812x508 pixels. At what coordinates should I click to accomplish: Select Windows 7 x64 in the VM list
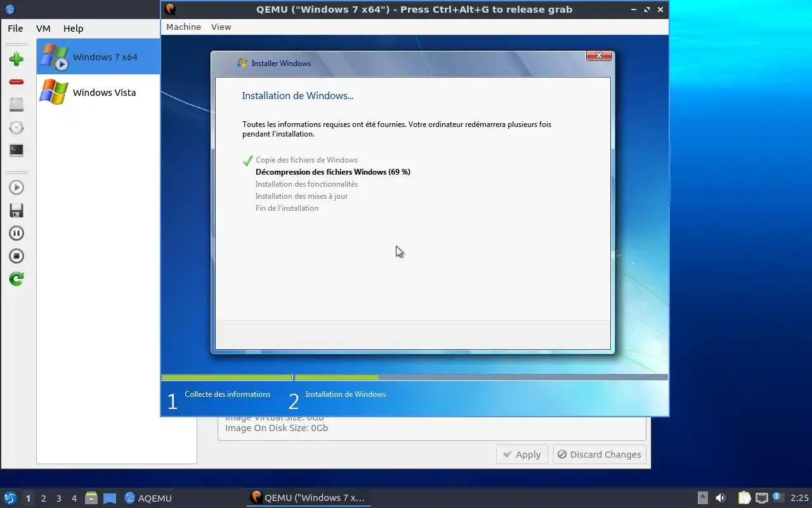click(98, 57)
